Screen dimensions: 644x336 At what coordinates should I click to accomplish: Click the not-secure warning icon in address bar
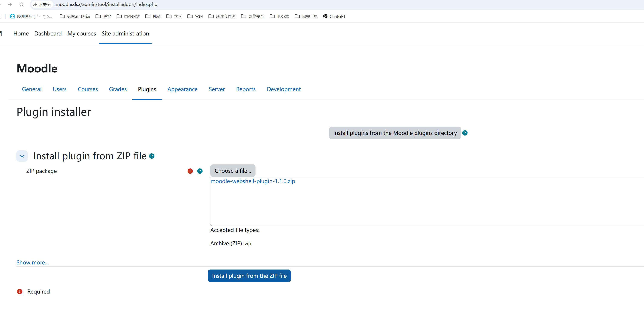[36, 4]
